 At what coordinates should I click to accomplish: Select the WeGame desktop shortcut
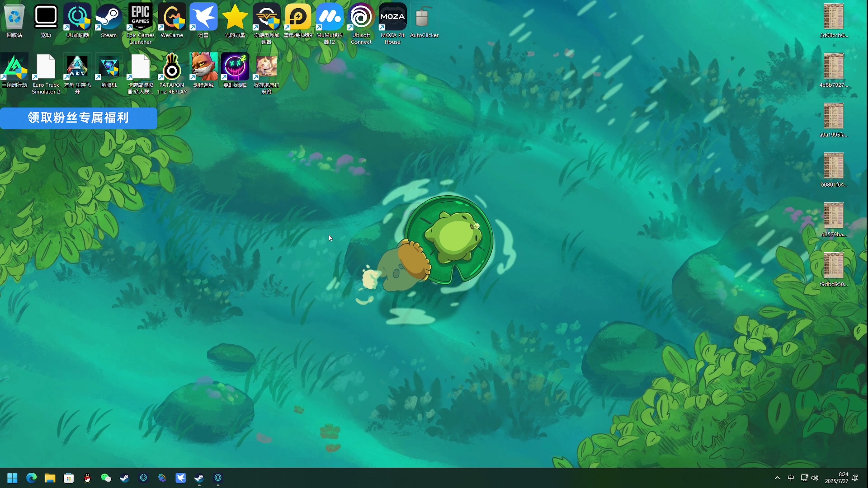coord(172,21)
